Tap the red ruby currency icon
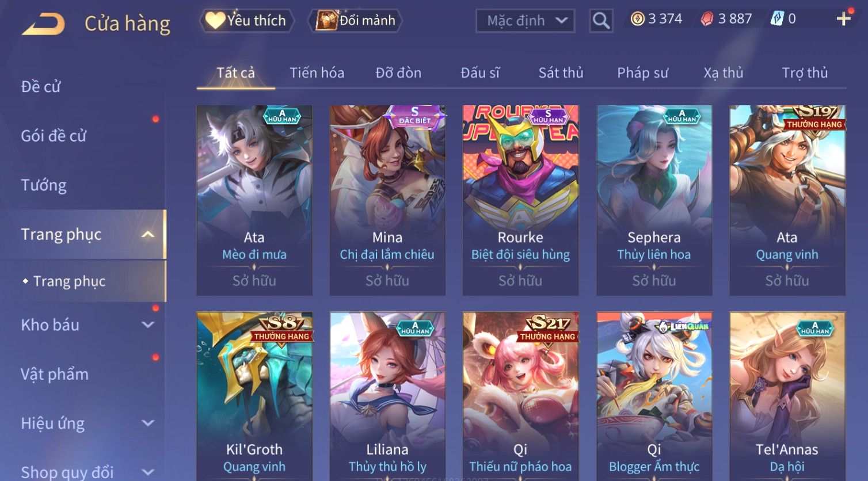This screenshot has width=868, height=481. point(707,19)
